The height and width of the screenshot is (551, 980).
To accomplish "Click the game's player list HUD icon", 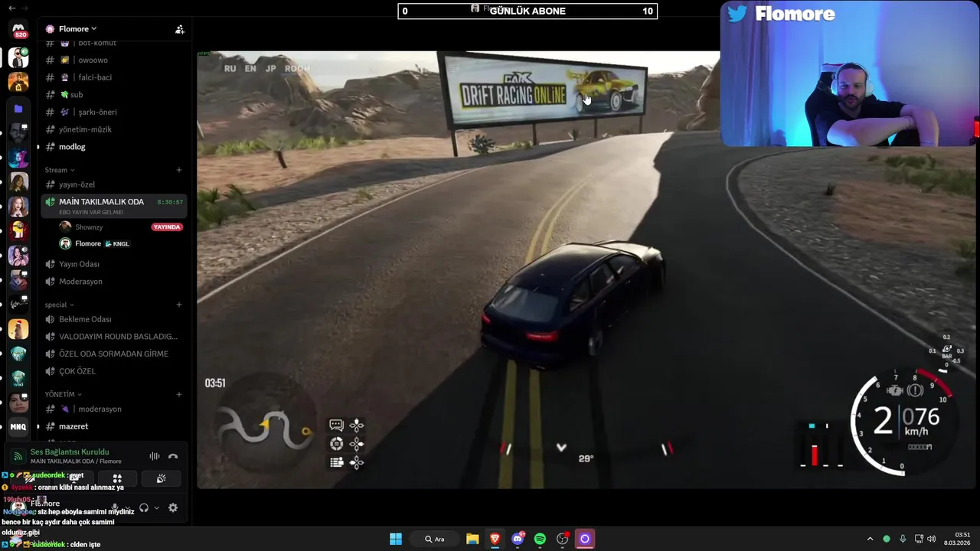I will pos(336,462).
